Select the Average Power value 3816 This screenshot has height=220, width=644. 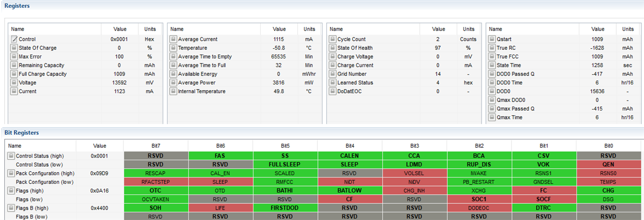pyautogui.click(x=279, y=83)
